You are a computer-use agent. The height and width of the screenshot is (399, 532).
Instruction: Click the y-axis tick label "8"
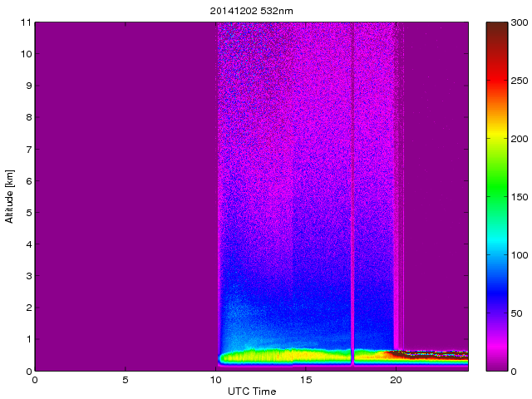point(29,117)
